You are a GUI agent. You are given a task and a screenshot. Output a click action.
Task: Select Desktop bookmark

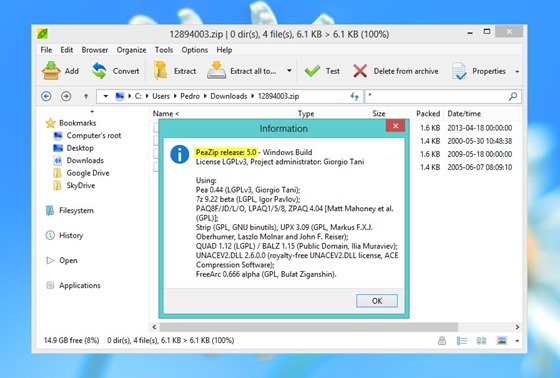80,148
